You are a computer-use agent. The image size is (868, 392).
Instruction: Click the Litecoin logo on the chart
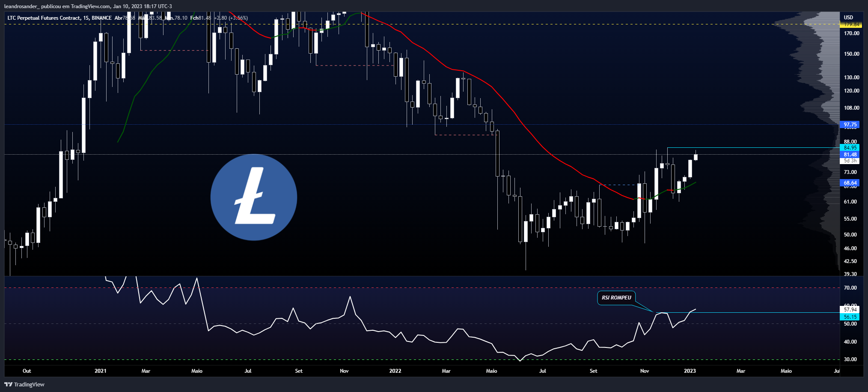(254, 197)
